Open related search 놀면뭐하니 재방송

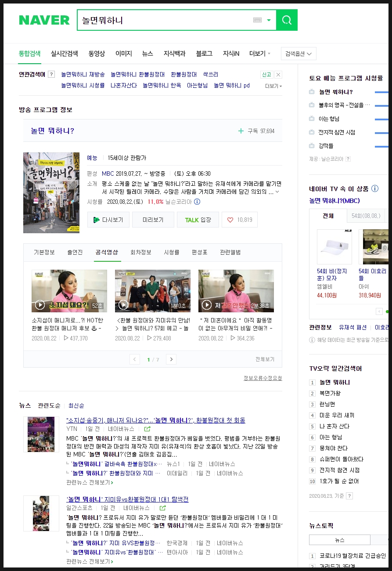(83, 74)
